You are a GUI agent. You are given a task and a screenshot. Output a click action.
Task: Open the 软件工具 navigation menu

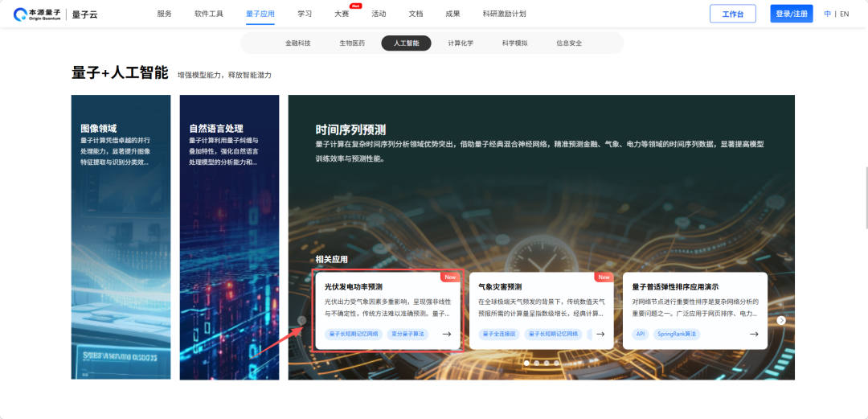pyautogui.click(x=209, y=14)
